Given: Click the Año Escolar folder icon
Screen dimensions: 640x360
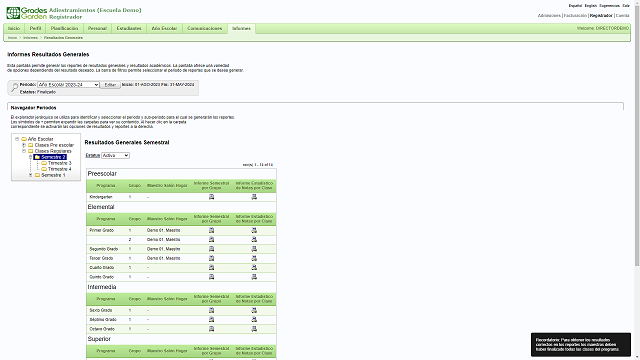Looking at the screenshot, I should coord(24,139).
